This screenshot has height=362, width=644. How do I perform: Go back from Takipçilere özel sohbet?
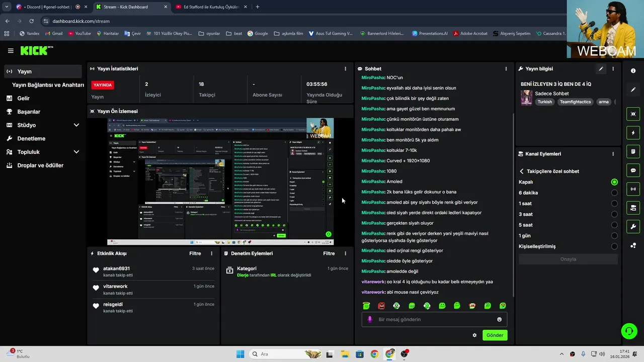click(522, 171)
